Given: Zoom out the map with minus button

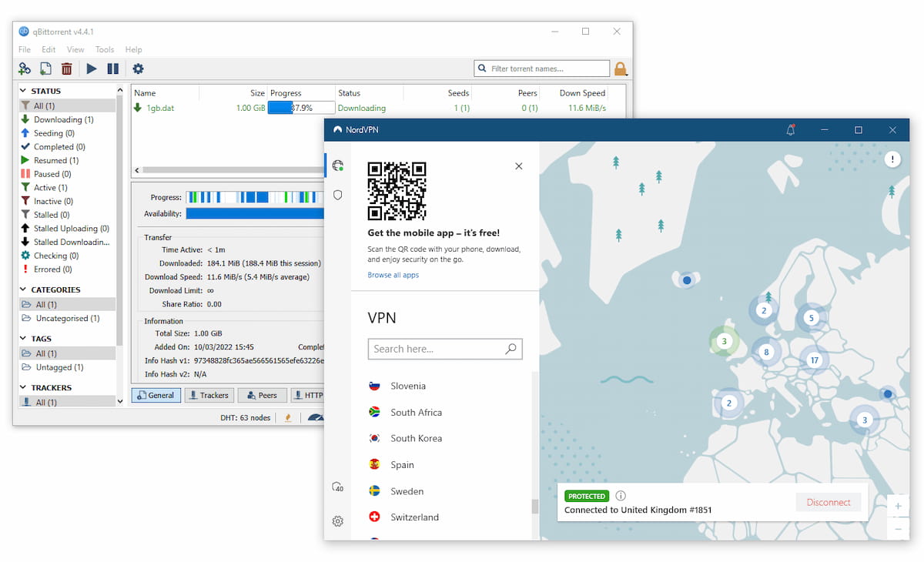Looking at the screenshot, I should point(898,529).
